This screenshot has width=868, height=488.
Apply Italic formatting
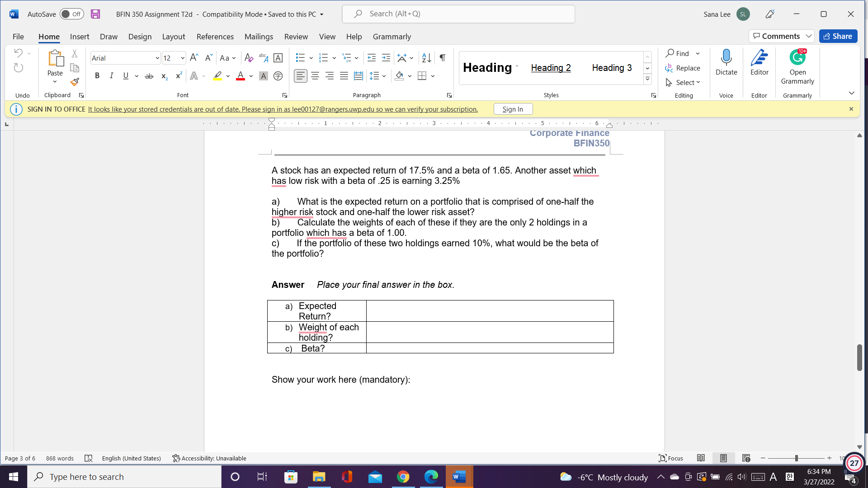click(x=111, y=76)
